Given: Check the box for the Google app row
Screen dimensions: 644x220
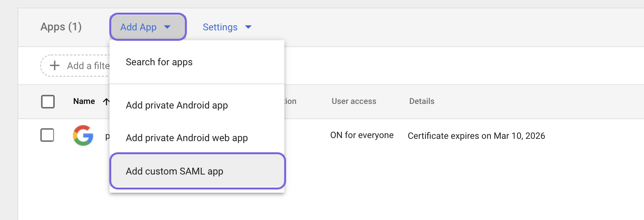Looking at the screenshot, I should click(x=48, y=135).
